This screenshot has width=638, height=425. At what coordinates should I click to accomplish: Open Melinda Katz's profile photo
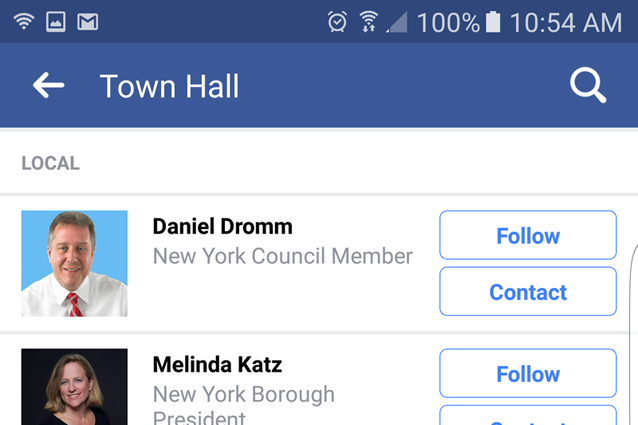click(74, 387)
